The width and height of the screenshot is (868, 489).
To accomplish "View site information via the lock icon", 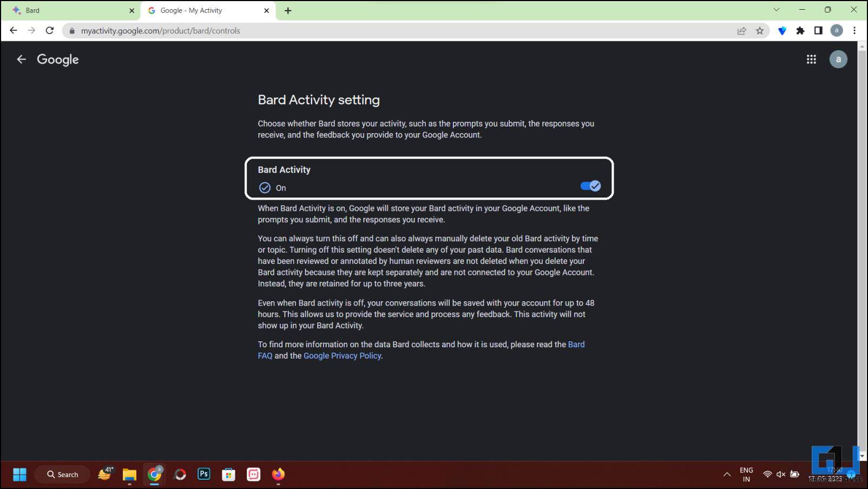I will [x=72, y=31].
